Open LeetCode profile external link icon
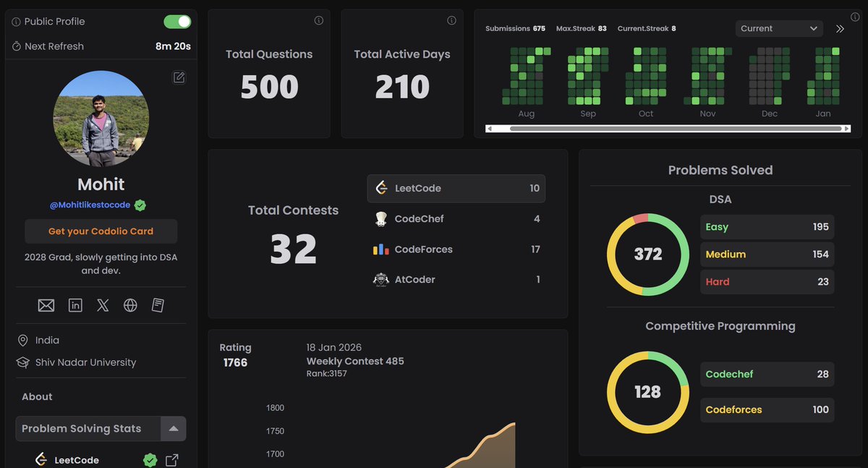868x468 pixels. [x=172, y=460]
